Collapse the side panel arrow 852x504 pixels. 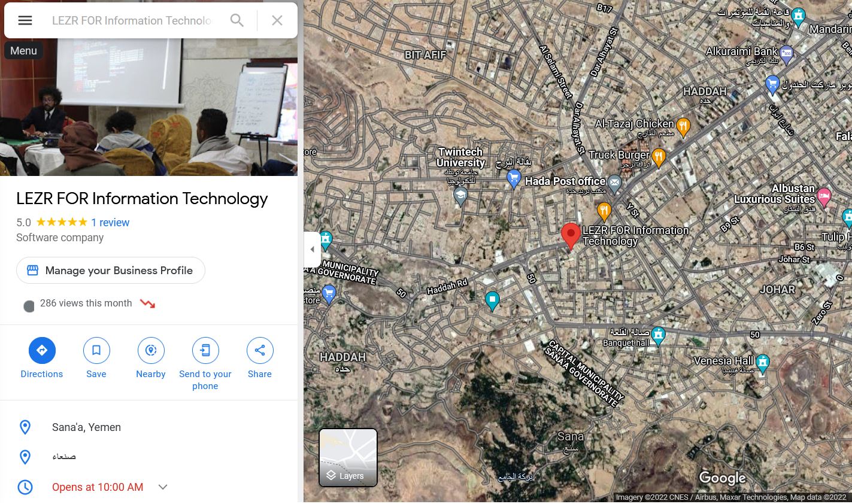tap(312, 250)
